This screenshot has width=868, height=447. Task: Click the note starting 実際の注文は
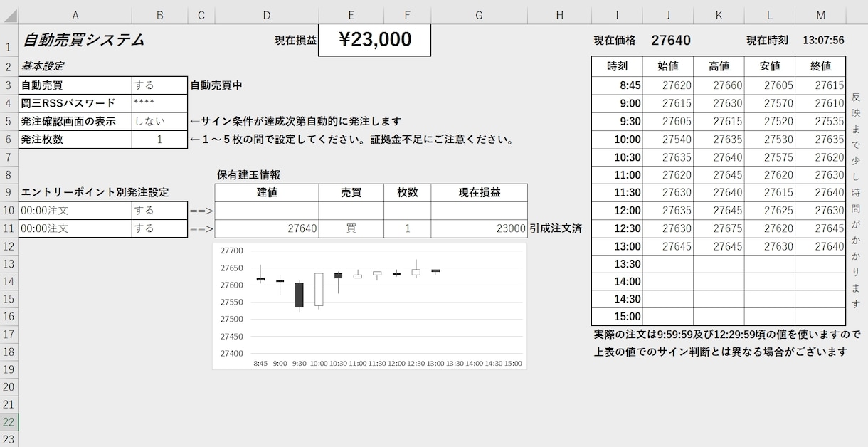click(726, 334)
